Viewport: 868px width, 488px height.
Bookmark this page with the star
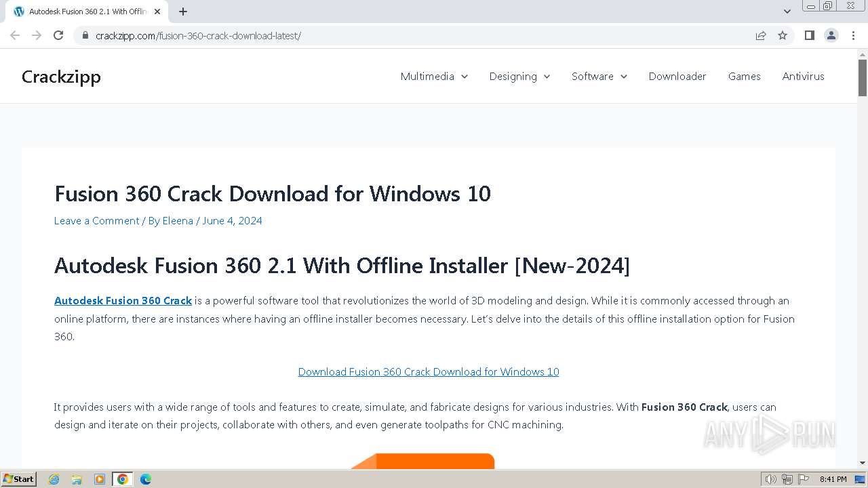coord(783,35)
